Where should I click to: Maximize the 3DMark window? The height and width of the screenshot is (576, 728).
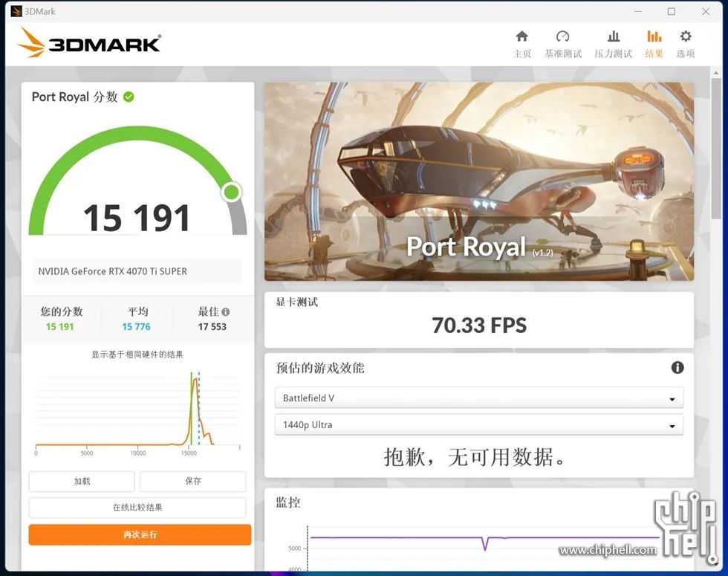[x=672, y=11]
